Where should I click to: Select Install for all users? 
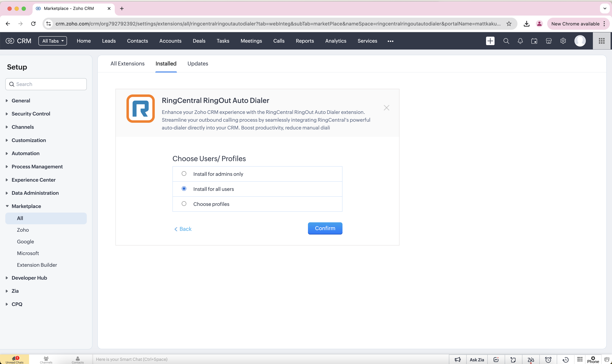point(184,189)
